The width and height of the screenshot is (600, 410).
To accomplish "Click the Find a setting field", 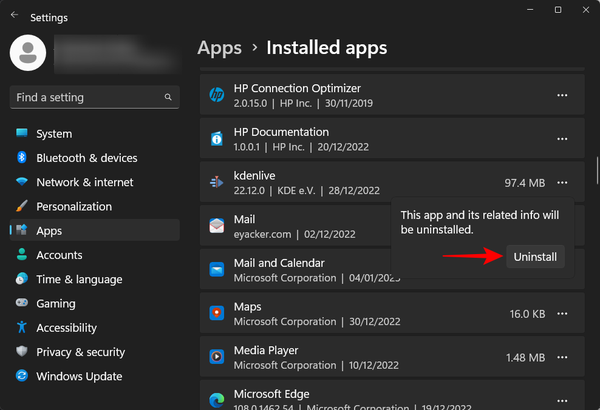I will 95,97.
